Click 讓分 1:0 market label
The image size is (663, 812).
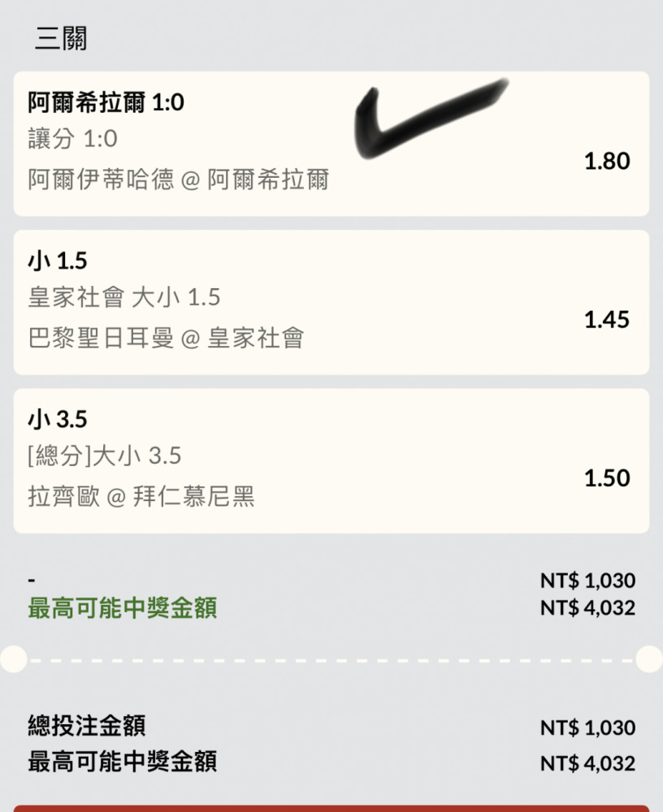pyautogui.click(x=72, y=139)
